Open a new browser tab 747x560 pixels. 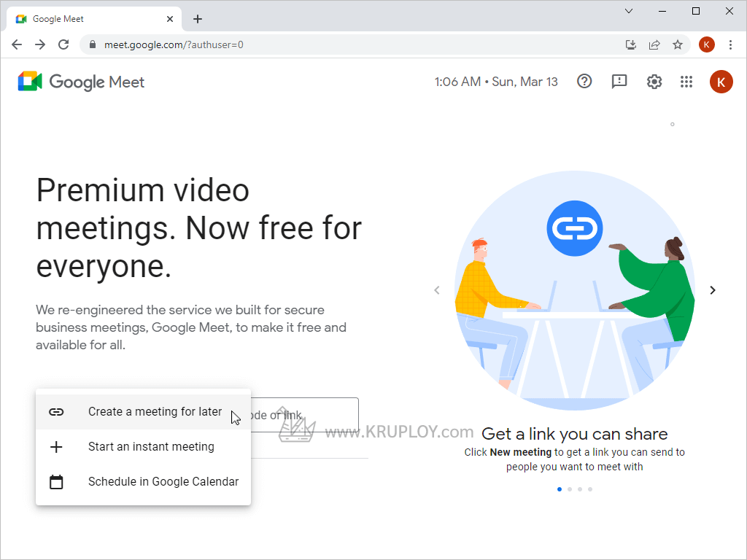198,19
